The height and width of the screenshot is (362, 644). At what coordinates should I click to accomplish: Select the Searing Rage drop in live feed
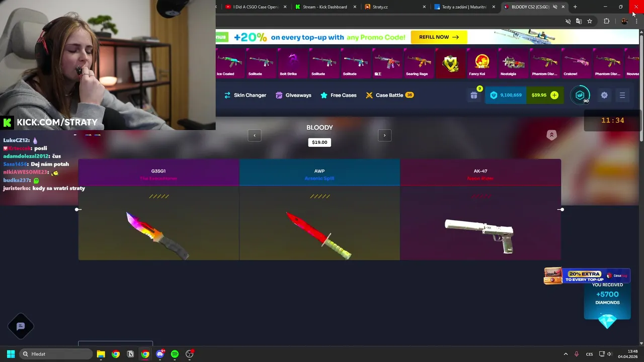click(x=419, y=63)
